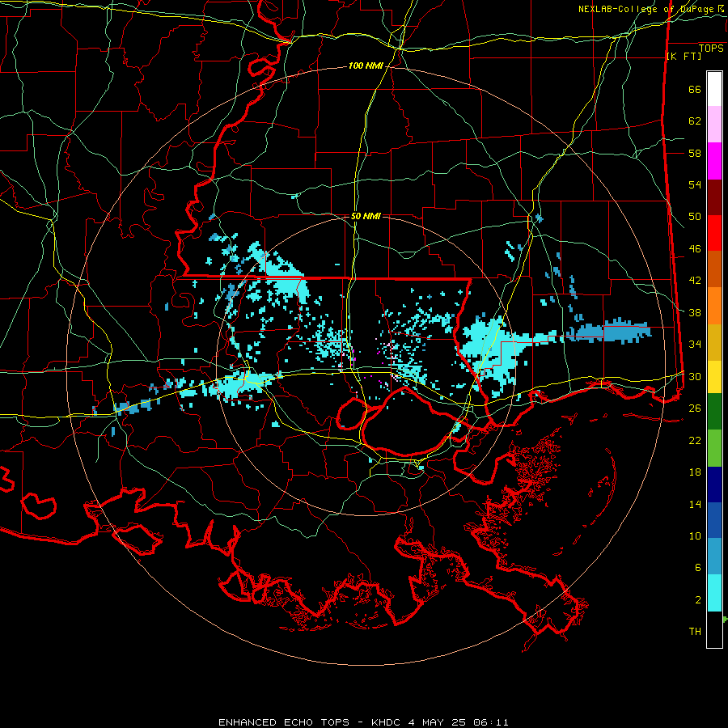This screenshot has width=728, height=728.
Task: Click the legend value "22"
Action: [695, 440]
